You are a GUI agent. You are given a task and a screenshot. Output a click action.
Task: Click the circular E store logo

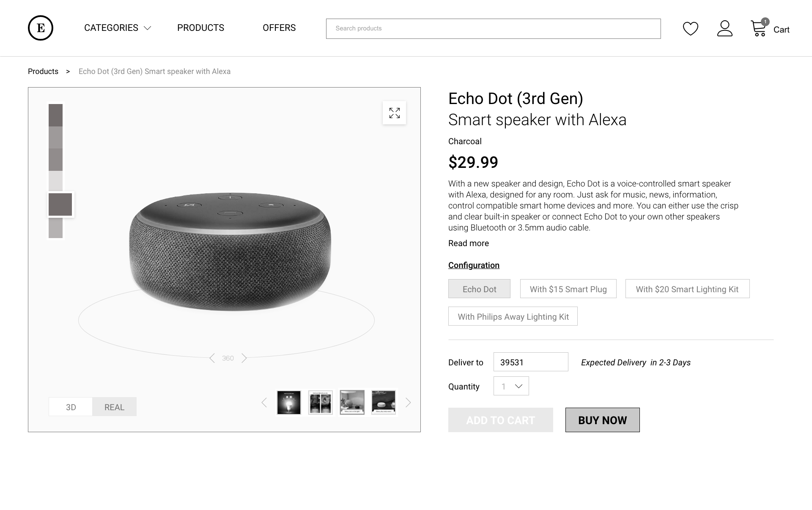41,28
